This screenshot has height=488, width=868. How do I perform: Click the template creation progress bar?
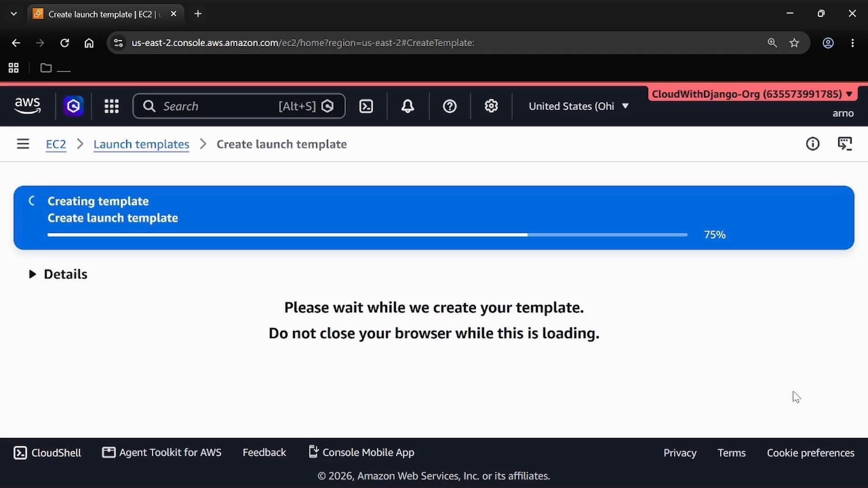[367, 235]
